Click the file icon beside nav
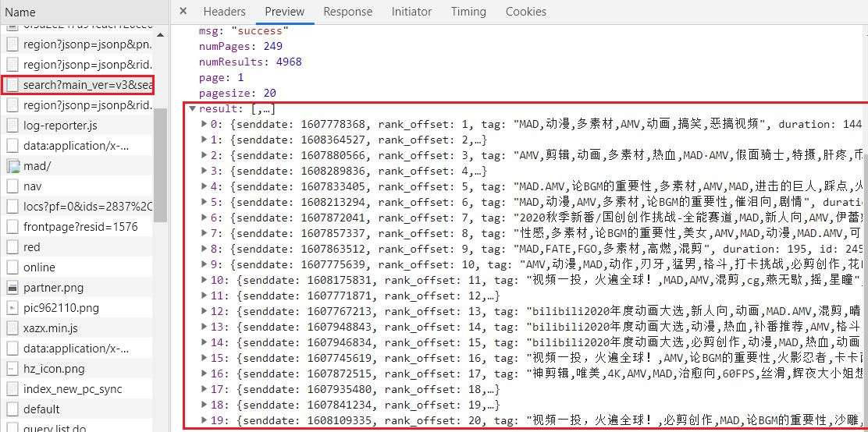Screen dimensions: 868x432 point(12,186)
